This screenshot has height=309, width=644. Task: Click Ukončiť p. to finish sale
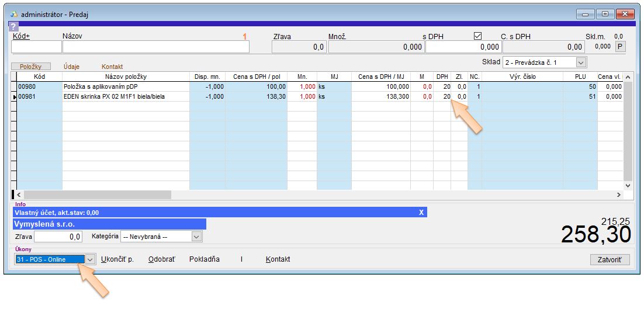117,259
